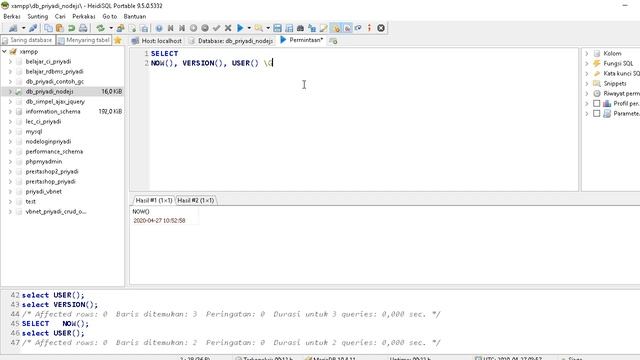Screen dimensions: 640x360
Task: Select prestashop_priyadi in database tree
Action: tap(50, 182)
